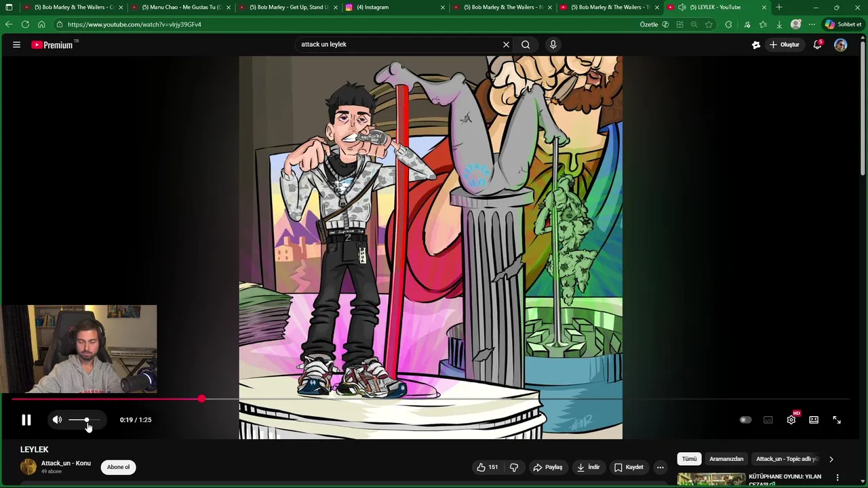The image size is (868, 488).
Task: Switch to first Bob Marley & The Wailers tab
Action: coord(73,7)
